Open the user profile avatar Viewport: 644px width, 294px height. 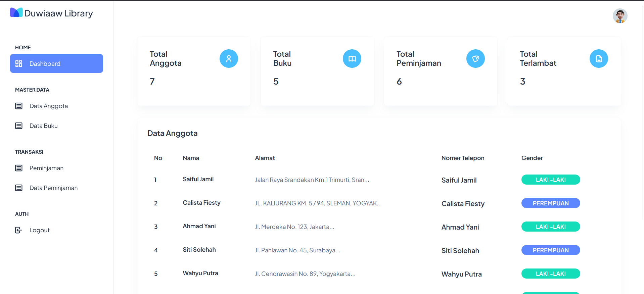(x=620, y=16)
